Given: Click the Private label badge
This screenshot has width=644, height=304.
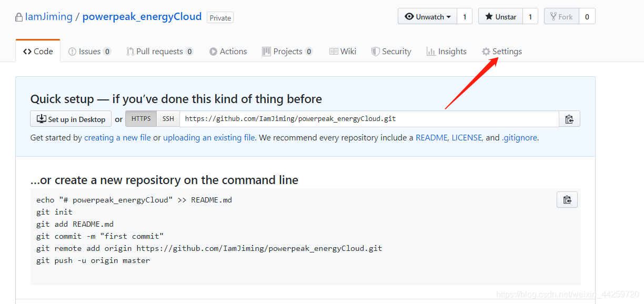Looking at the screenshot, I should pos(220,17).
